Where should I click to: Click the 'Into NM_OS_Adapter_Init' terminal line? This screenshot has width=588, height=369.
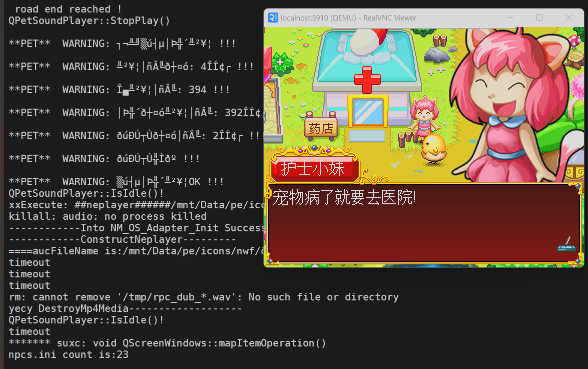click(136, 228)
